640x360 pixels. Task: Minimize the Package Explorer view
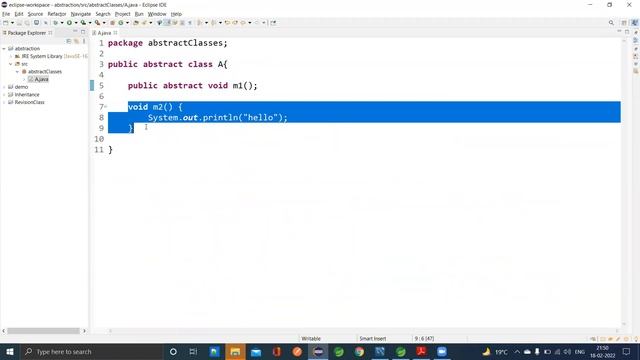pos(75,32)
